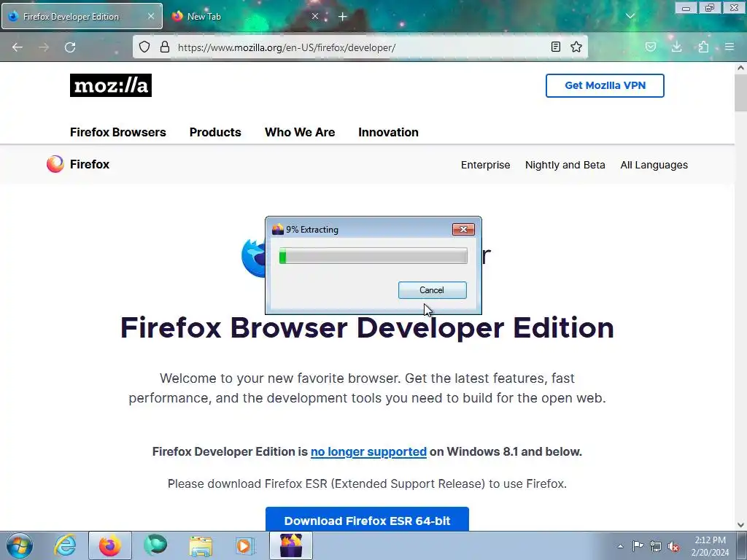747x560 pixels.
Task: Expand the list all tabs chevron
Action: tap(630, 16)
